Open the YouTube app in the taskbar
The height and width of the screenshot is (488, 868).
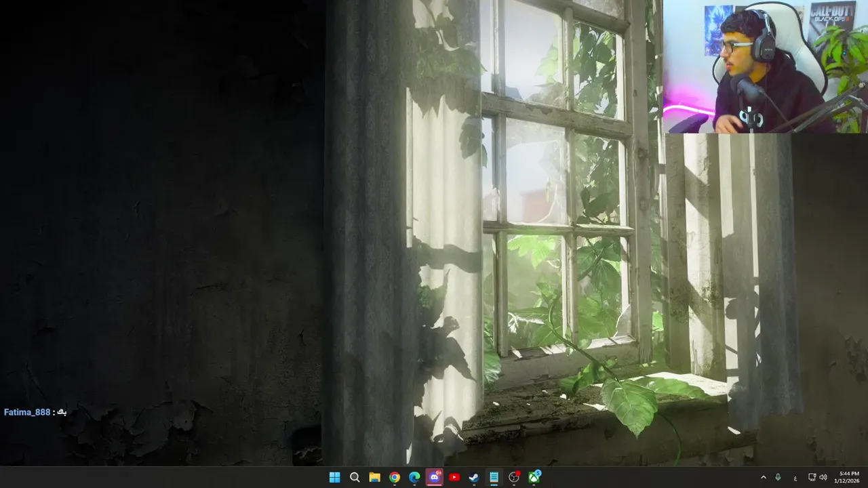click(454, 477)
